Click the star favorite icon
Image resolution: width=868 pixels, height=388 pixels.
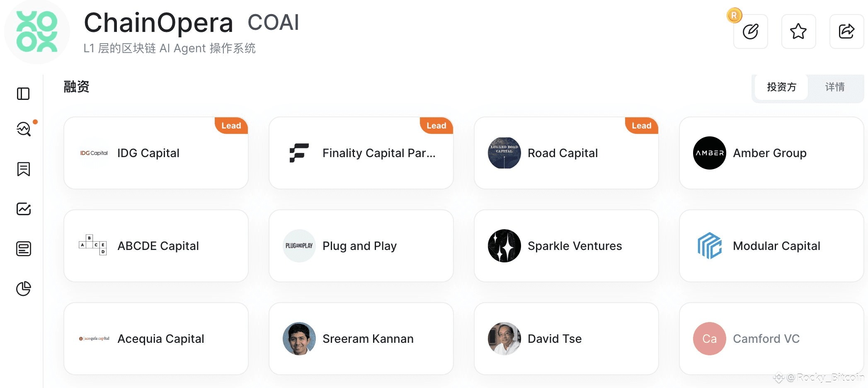798,32
